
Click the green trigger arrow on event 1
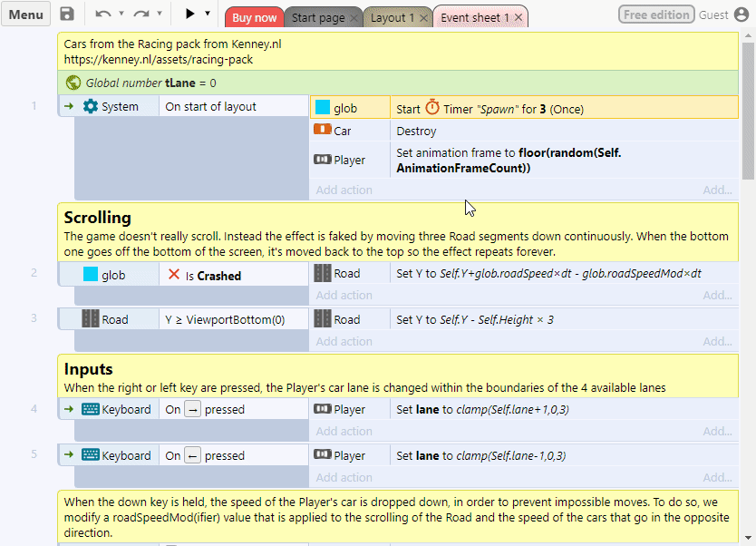(x=69, y=106)
